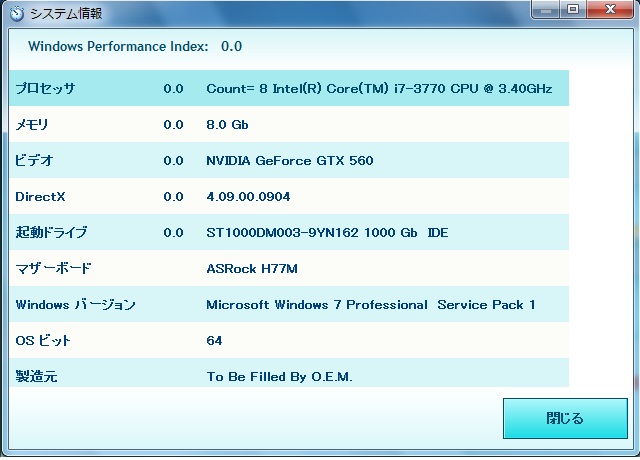Screen dimensions: 640x460
Task: Click the システム情報 title bar clock icon
Action: pos(17,13)
